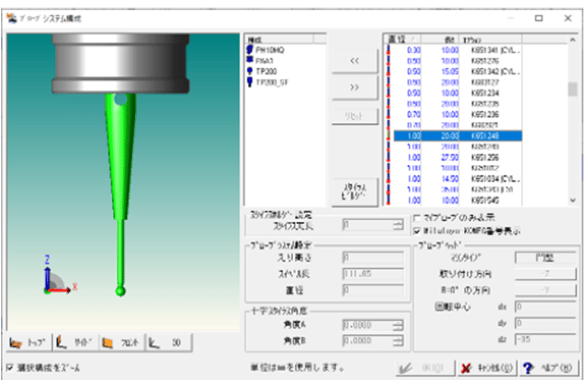
Task: Click the B=0° direction -Y button
Action: click(x=546, y=290)
